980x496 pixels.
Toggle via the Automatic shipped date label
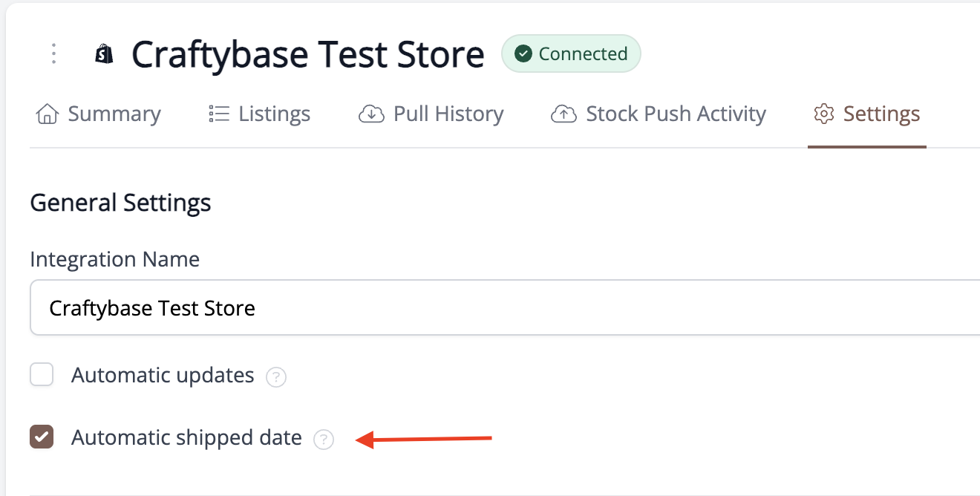[x=186, y=438]
